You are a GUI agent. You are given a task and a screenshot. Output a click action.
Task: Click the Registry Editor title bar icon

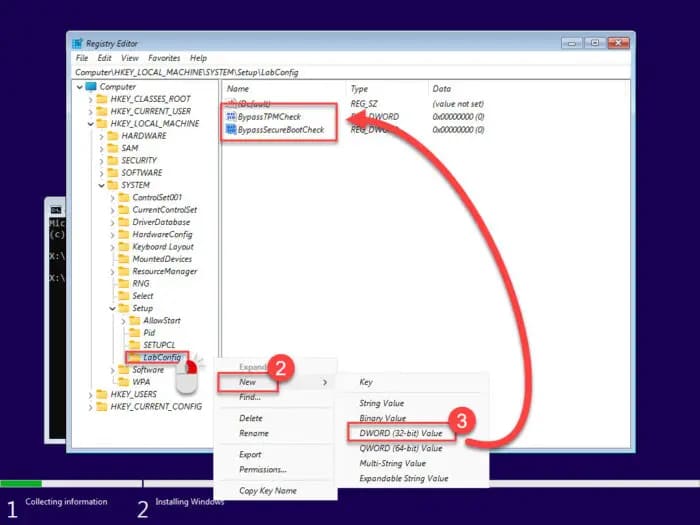78,43
